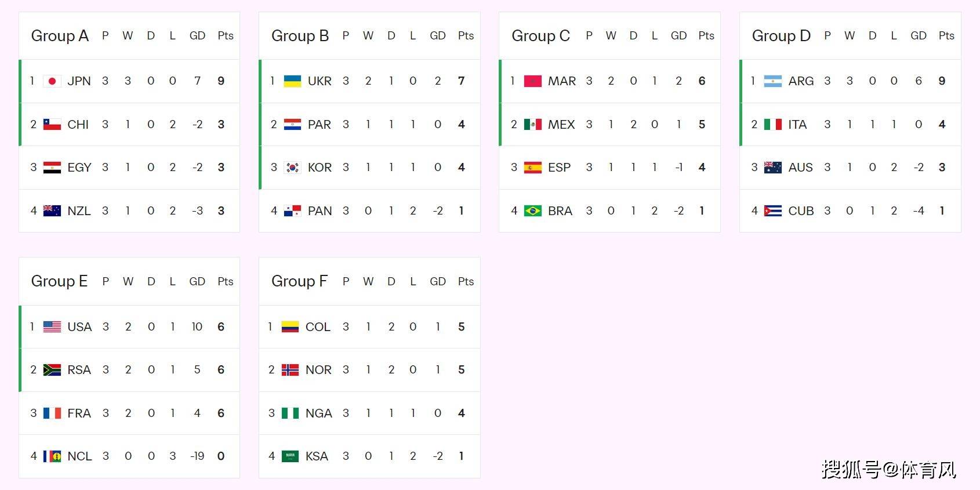Click the Morocco flag icon

click(532, 81)
